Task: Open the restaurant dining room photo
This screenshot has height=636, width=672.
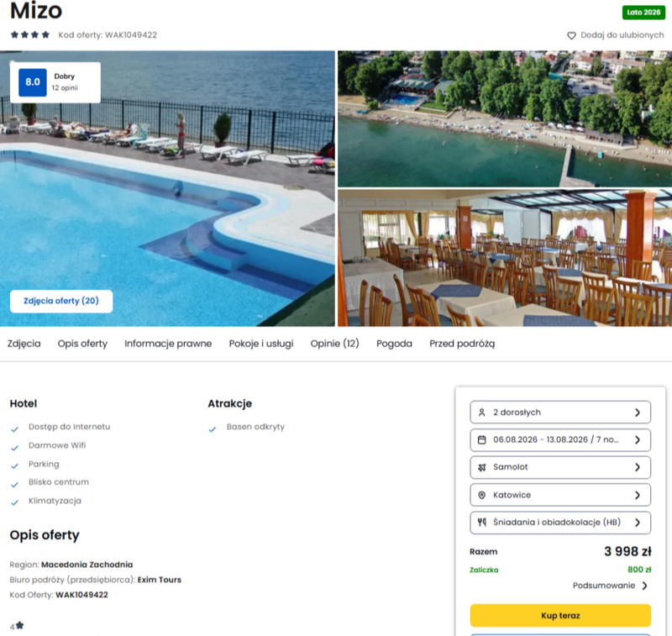Action: click(505, 258)
